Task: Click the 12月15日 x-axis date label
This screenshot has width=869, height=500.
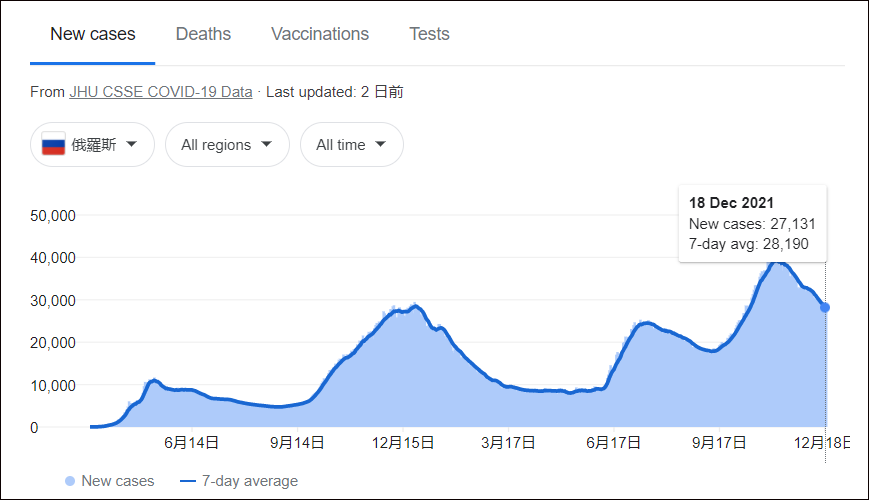Action: [x=403, y=442]
